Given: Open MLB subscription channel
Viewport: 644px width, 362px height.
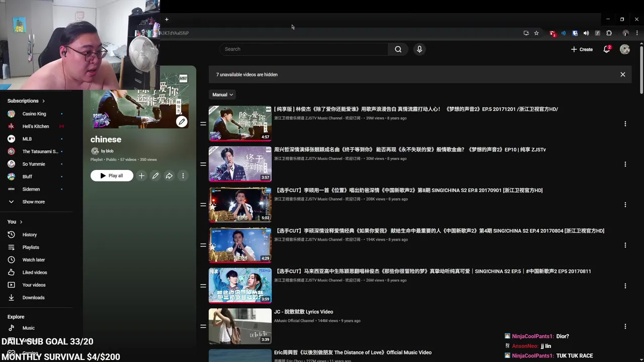Looking at the screenshot, I should [27, 139].
